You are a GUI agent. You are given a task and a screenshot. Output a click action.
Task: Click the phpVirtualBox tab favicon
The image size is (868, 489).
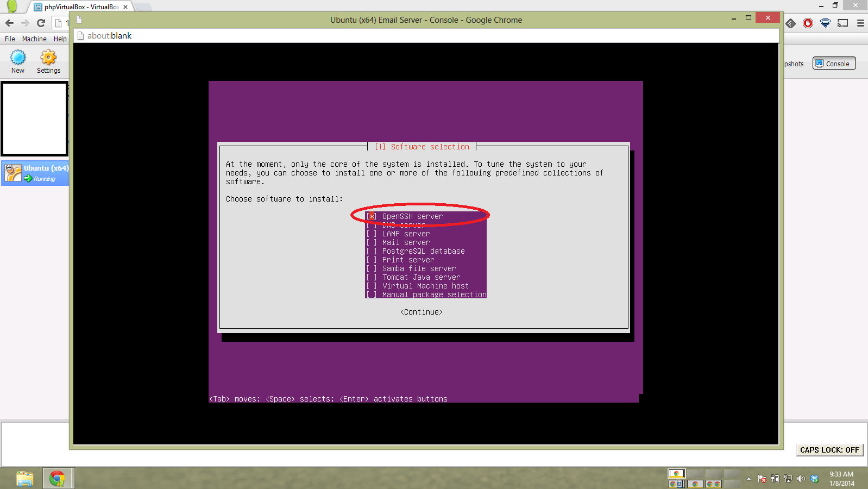(x=38, y=7)
